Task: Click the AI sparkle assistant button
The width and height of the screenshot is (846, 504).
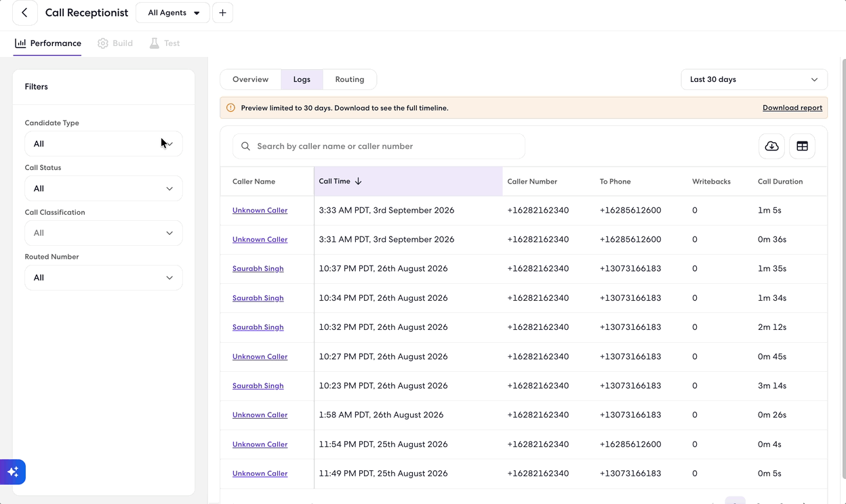Action: [13, 472]
